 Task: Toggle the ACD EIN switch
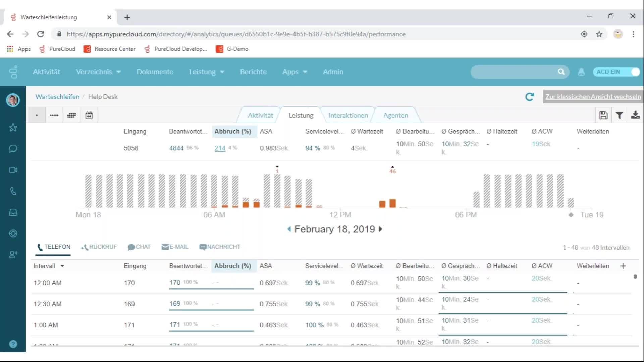tap(616, 72)
